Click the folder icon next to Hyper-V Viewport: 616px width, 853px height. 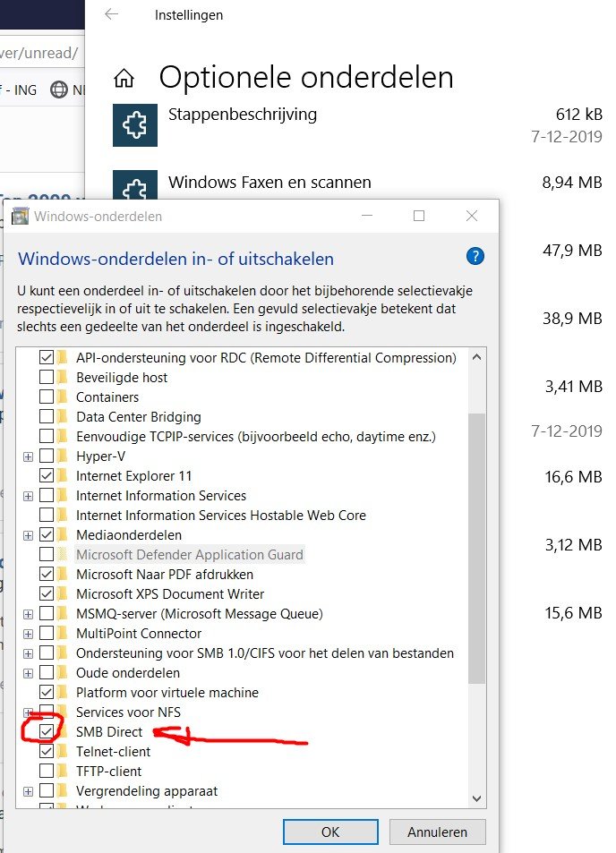click(63, 456)
